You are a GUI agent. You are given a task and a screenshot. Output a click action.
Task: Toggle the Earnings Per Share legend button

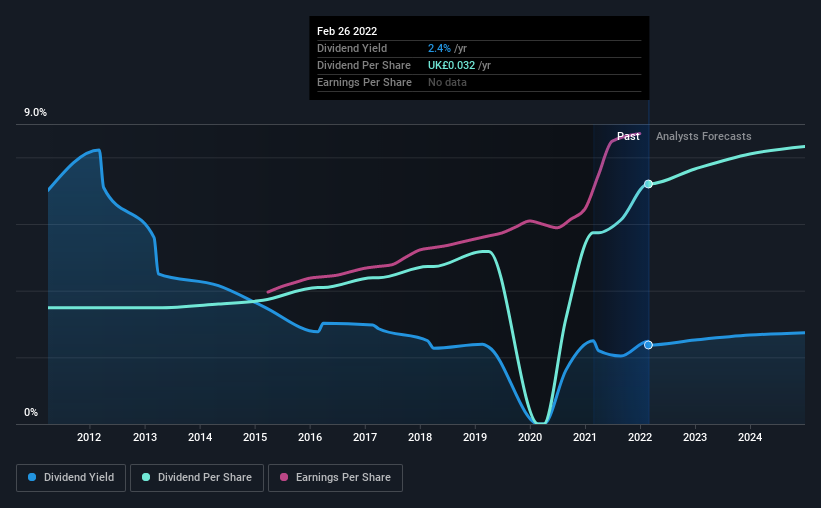coord(335,478)
